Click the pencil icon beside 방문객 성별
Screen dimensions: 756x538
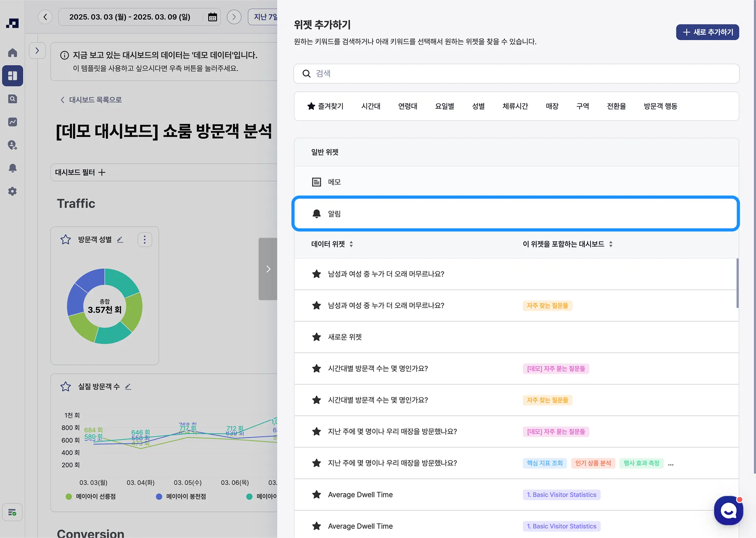pos(120,239)
